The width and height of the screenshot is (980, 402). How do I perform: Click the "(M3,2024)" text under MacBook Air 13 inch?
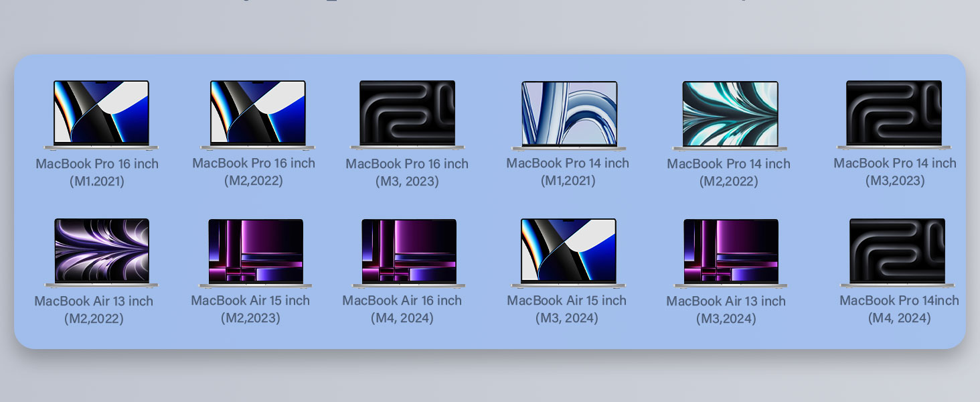tap(726, 319)
